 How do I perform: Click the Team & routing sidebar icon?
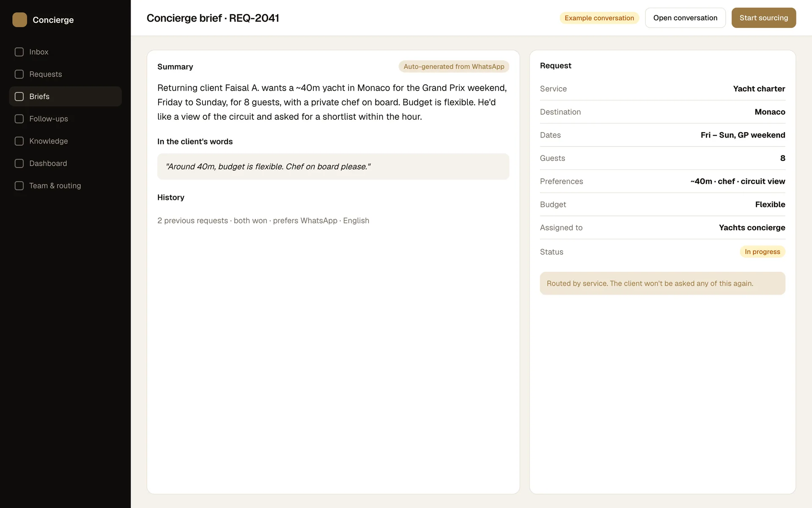coord(19,186)
